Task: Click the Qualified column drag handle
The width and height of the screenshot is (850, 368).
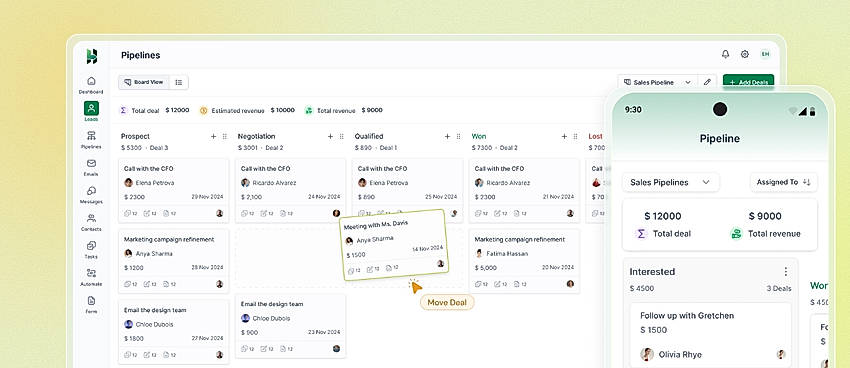Action: 459,137
